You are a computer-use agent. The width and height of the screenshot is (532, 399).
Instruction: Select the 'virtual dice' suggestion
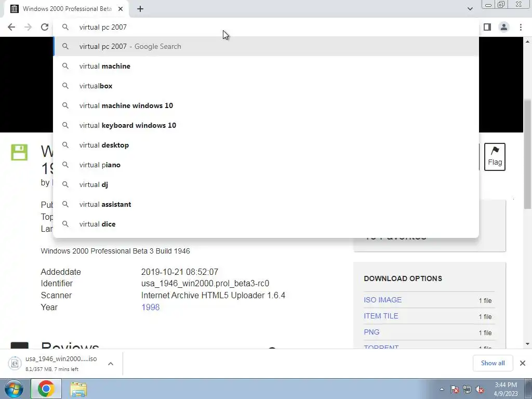point(266,224)
